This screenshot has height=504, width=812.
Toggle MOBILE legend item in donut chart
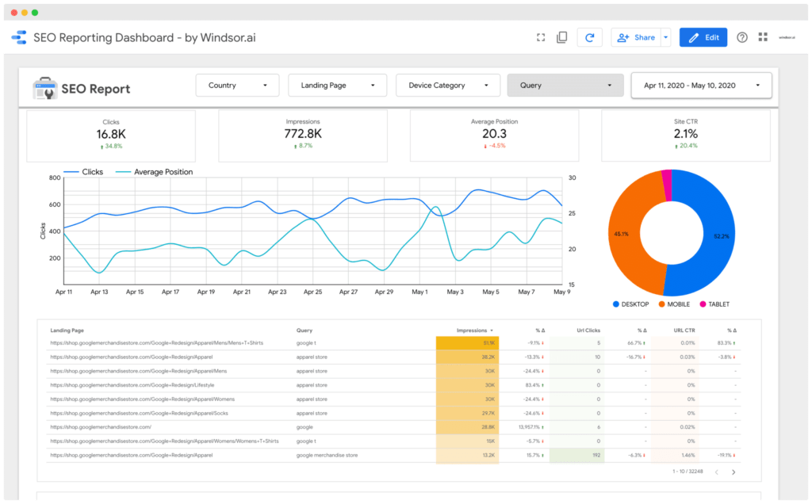point(673,304)
